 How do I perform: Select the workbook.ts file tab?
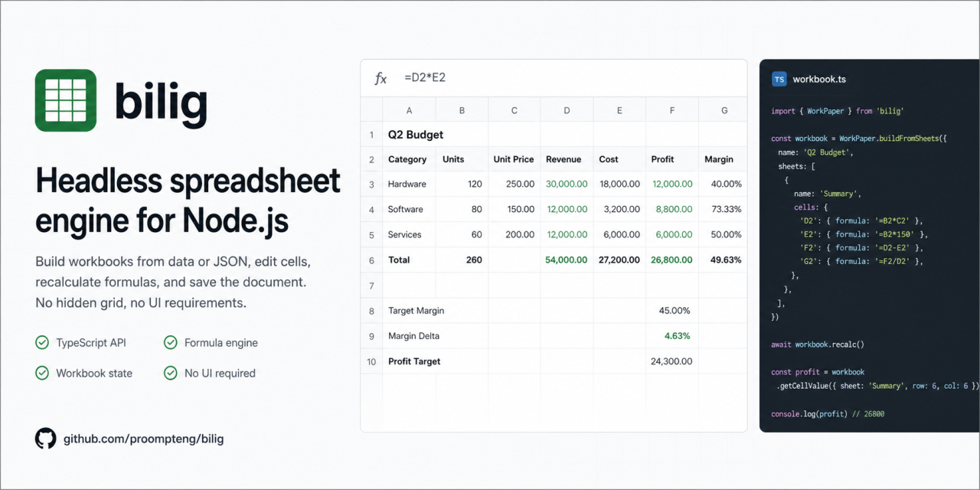click(808, 79)
